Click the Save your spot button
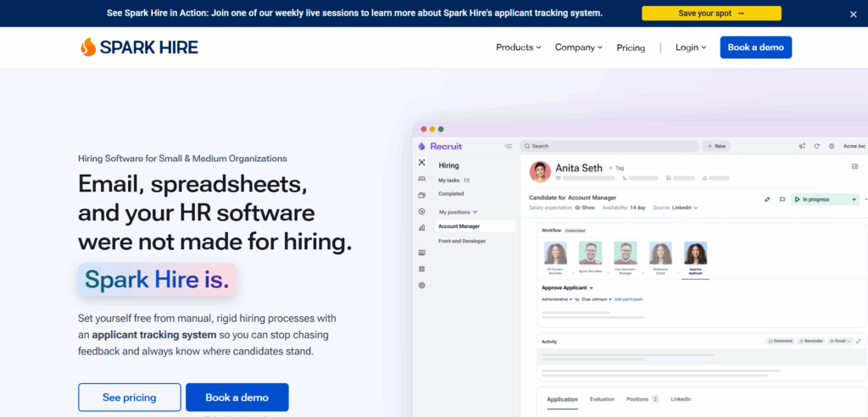868x417 pixels. coord(711,14)
